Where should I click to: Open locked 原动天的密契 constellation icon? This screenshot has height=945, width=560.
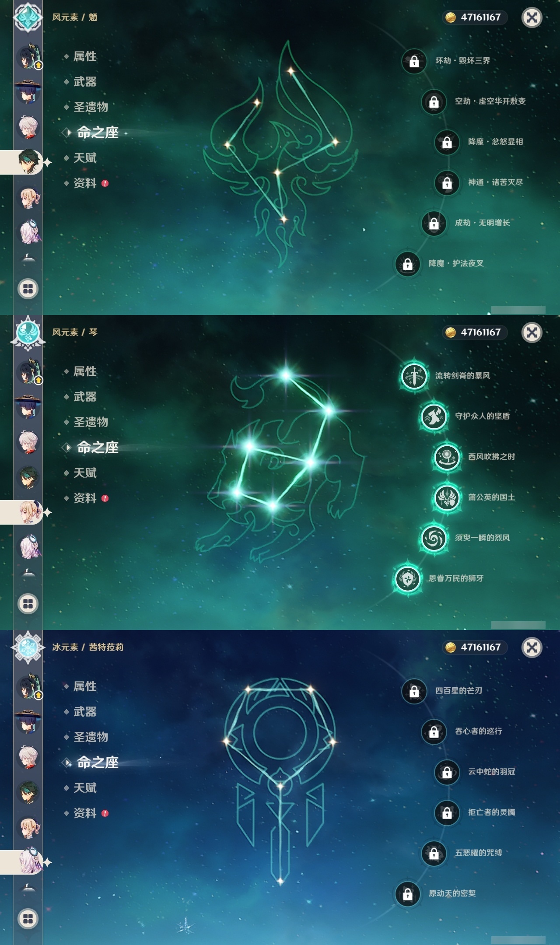(x=407, y=893)
